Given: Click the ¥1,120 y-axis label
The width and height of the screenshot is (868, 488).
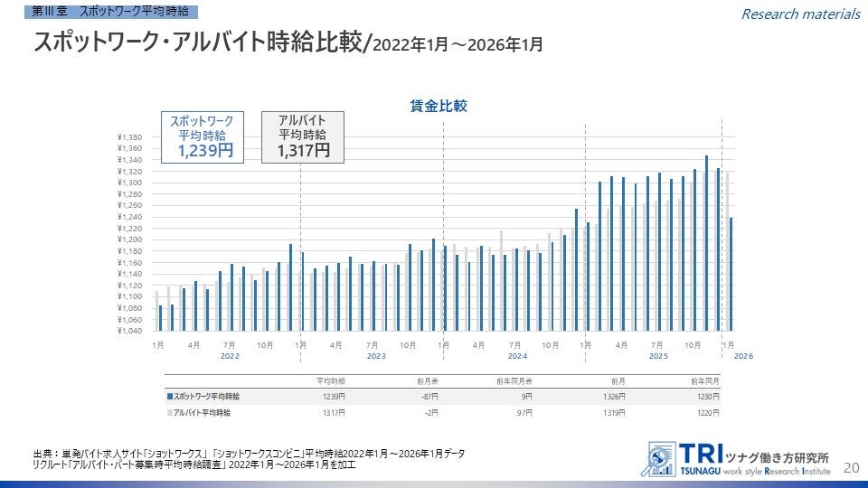Looking at the screenshot, I should click(129, 286).
